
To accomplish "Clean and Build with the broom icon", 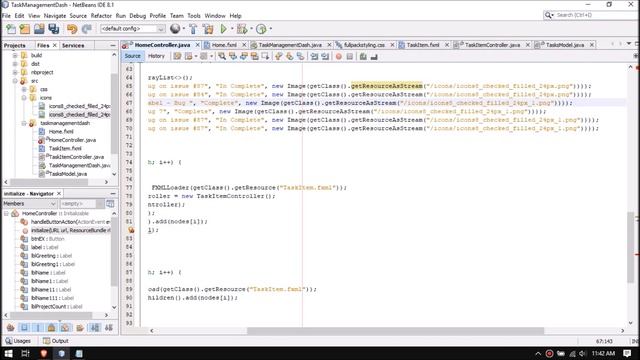I will (208, 29).
